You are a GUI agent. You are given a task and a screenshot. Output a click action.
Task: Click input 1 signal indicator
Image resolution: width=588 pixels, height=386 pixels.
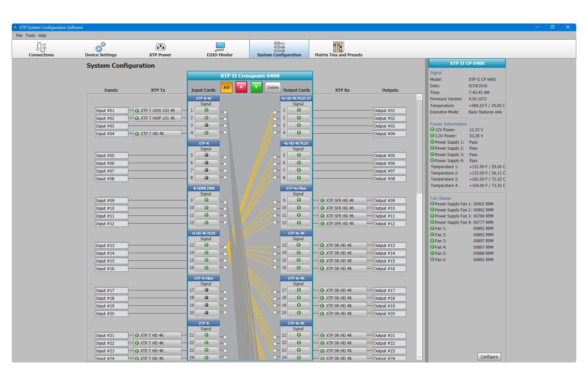click(x=206, y=110)
